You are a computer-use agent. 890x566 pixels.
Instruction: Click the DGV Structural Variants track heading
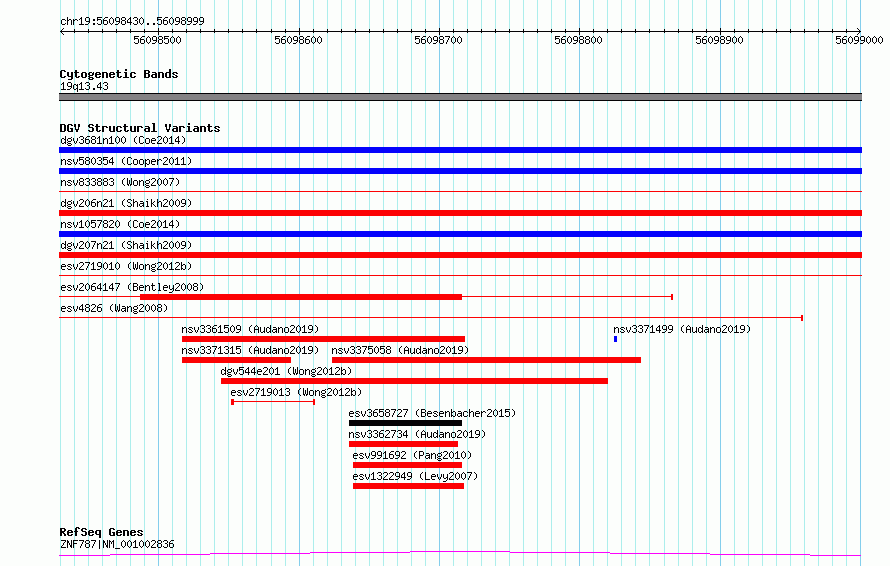[140, 128]
